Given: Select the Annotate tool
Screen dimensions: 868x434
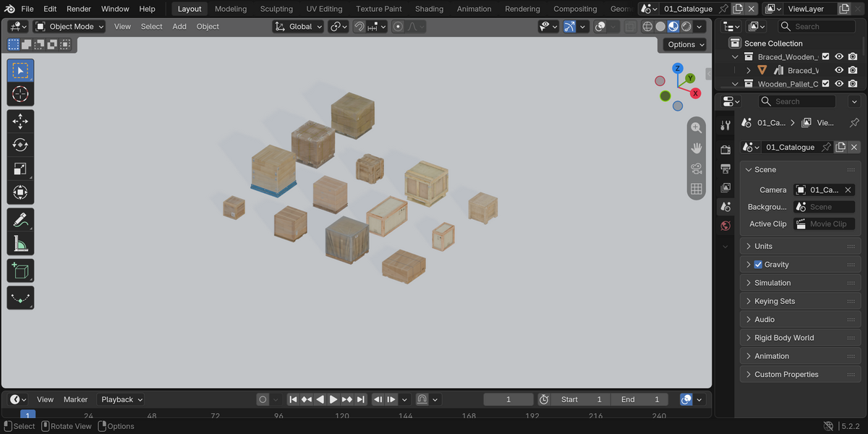Looking at the screenshot, I should click(20, 220).
